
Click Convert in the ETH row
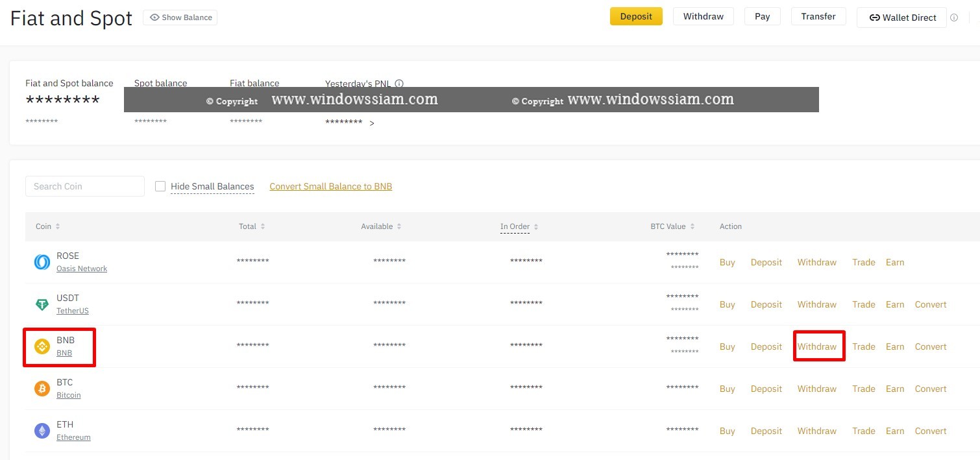(931, 431)
